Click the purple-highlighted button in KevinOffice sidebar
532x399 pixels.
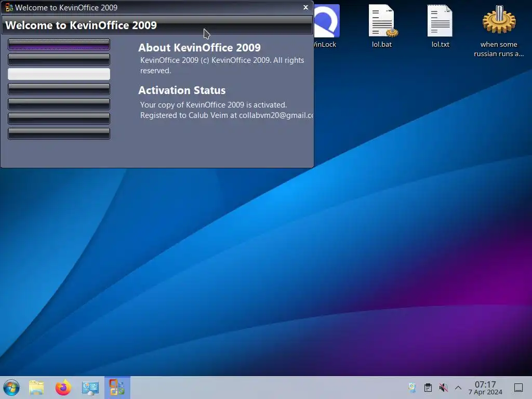click(x=59, y=45)
